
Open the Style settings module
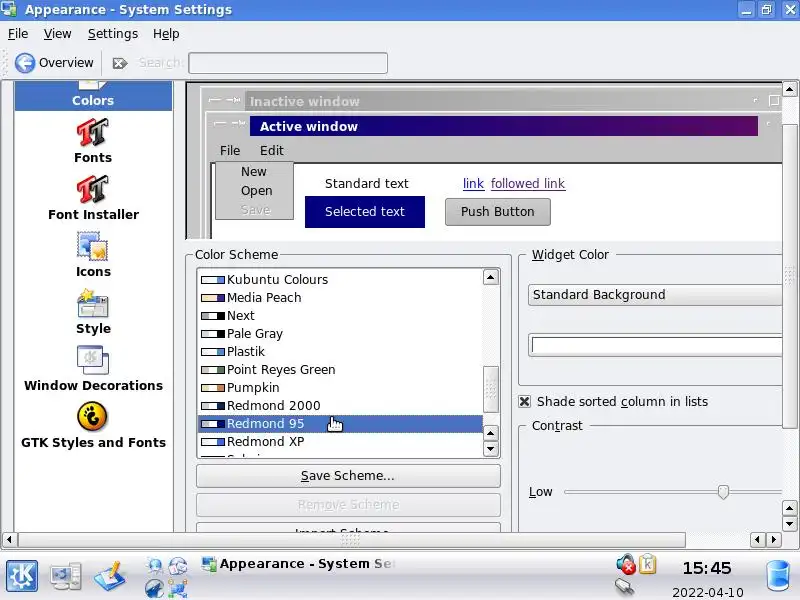(93, 312)
